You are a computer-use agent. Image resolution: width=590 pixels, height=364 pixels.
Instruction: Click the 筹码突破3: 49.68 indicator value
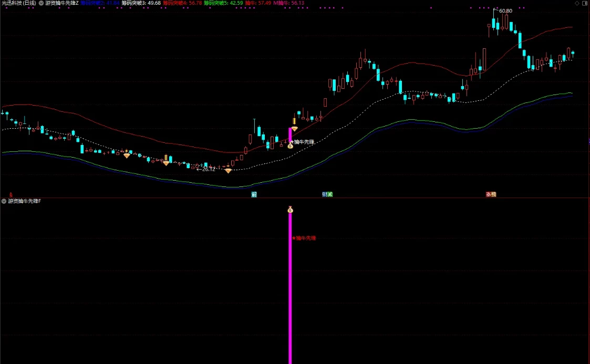click(141, 3)
